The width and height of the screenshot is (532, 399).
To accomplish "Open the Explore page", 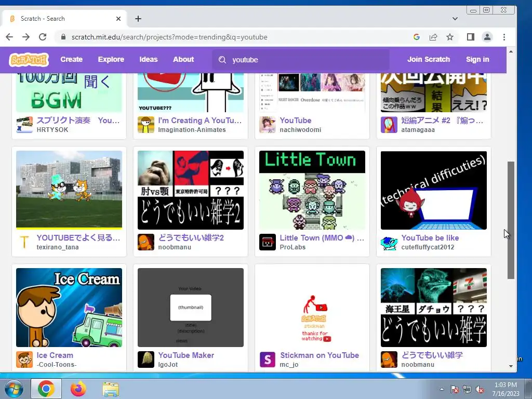I will (111, 59).
